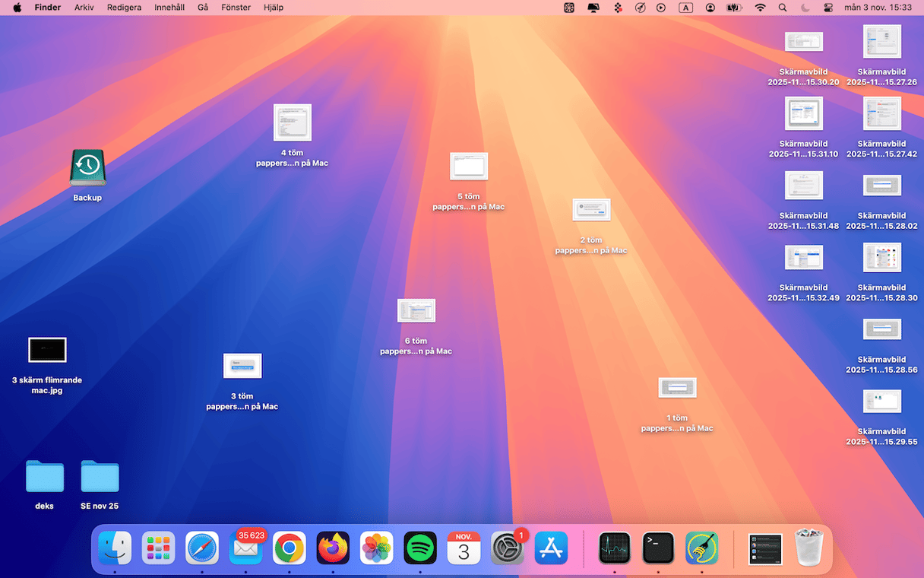Open Terminal from the Dock

coord(658,548)
